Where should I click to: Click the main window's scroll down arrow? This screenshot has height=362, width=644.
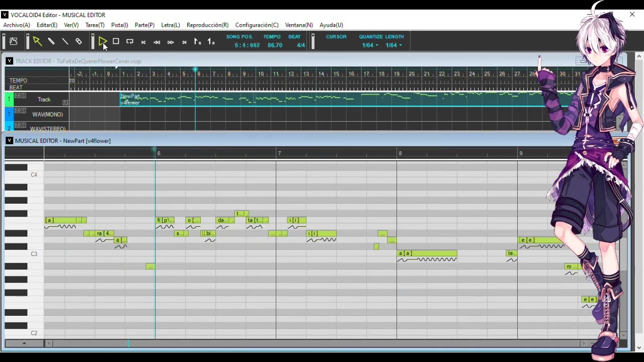(x=639, y=347)
